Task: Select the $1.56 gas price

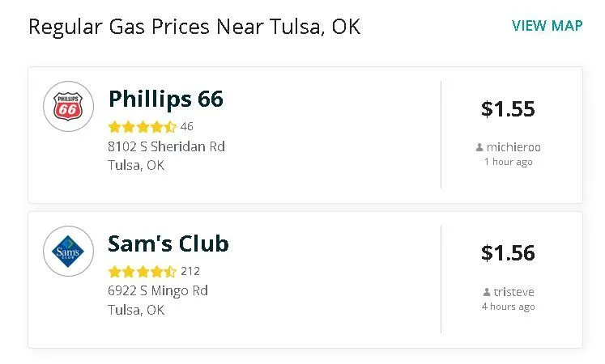Action: (x=508, y=253)
